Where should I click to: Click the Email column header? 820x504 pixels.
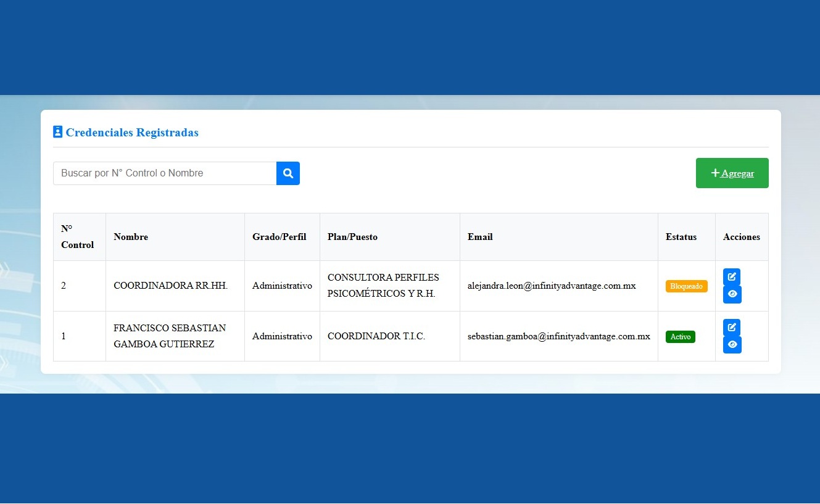click(x=480, y=237)
